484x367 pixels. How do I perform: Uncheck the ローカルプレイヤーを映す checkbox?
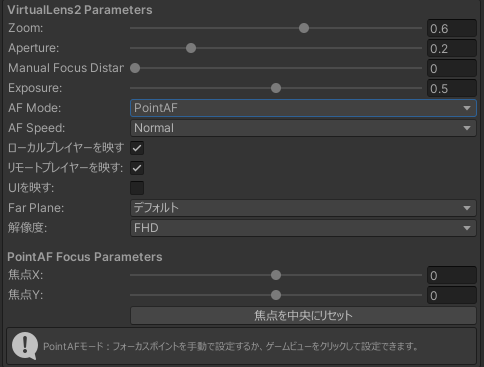point(137,148)
